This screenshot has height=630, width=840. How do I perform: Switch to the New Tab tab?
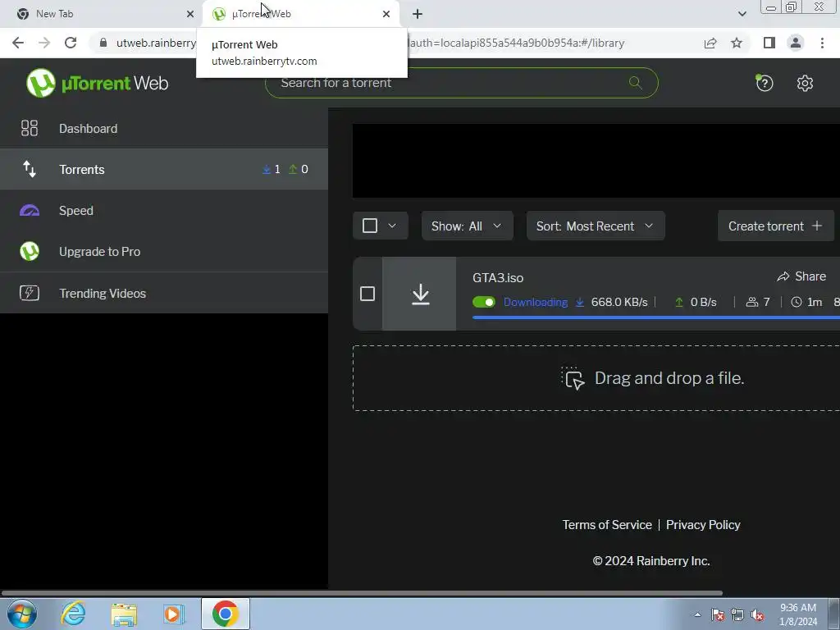coord(102,14)
